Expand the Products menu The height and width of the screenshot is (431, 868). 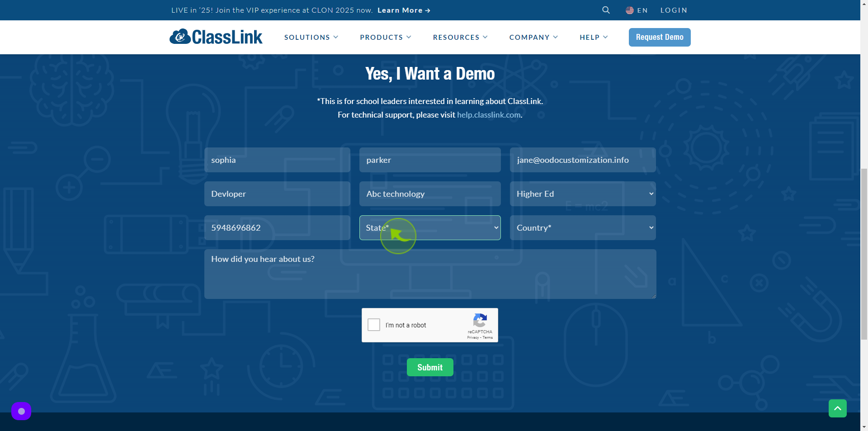386,37
